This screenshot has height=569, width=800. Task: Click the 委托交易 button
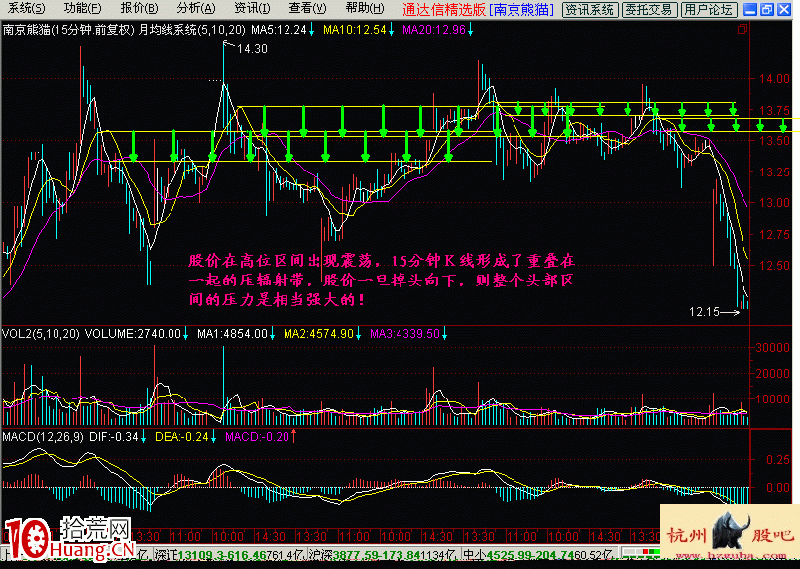click(x=649, y=10)
